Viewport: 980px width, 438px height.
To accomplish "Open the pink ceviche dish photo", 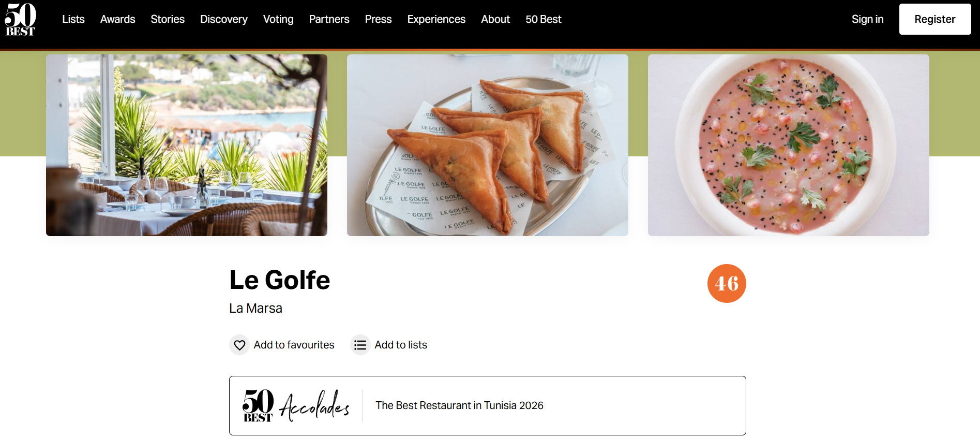I will coord(788,145).
